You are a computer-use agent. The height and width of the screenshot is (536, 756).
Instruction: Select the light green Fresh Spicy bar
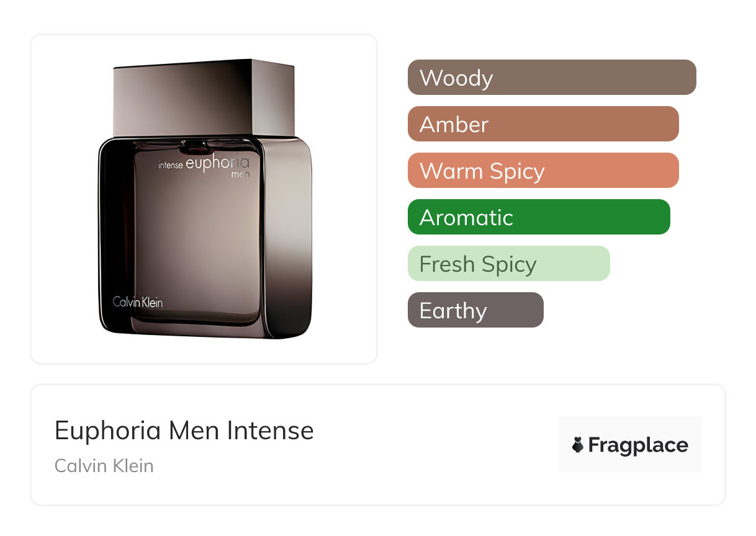pyautogui.click(x=509, y=264)
